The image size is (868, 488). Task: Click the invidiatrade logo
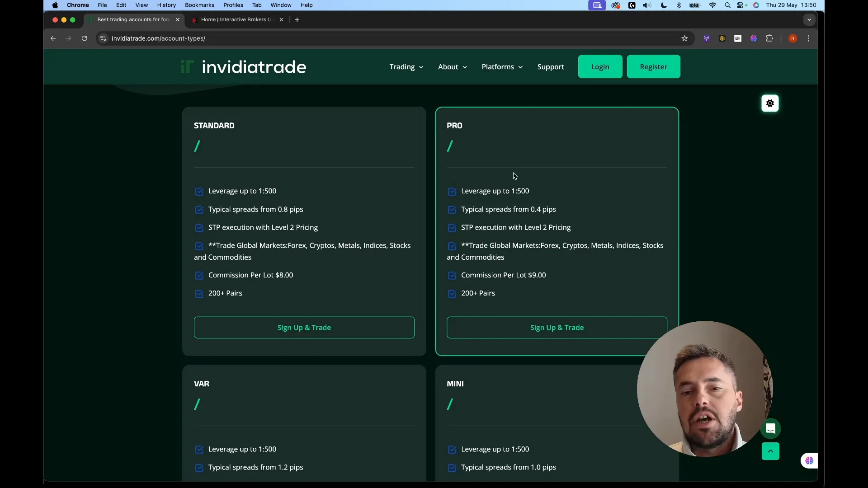(x=243, y=67)
